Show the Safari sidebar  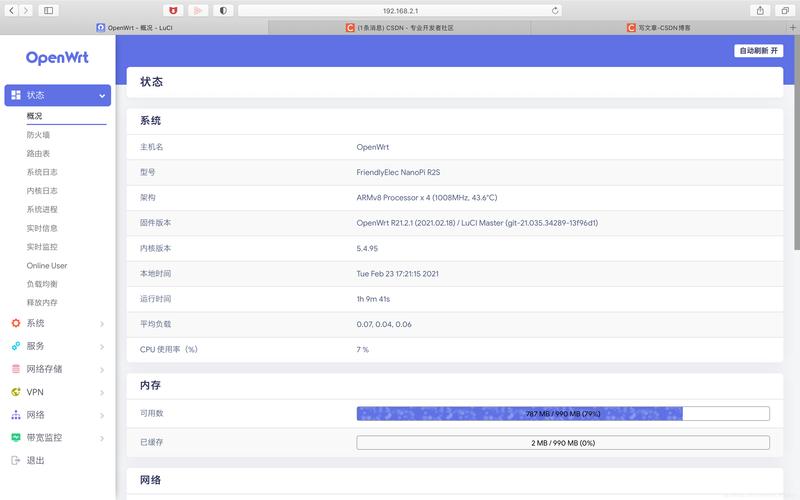pos(48,10)
